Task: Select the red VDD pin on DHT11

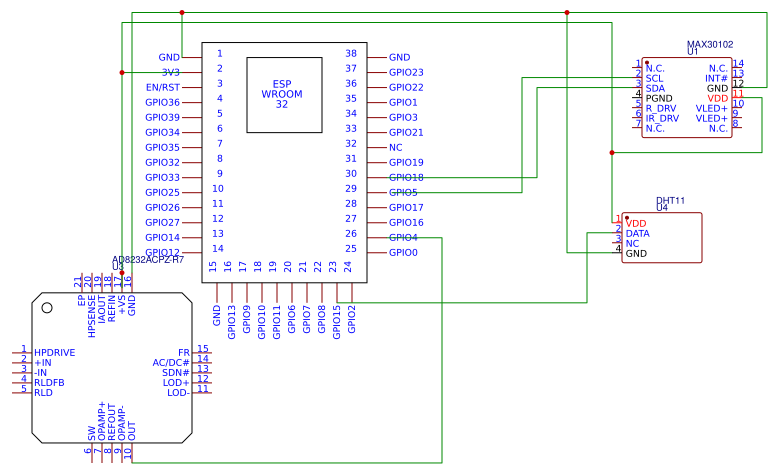Action: click(635, 223)
